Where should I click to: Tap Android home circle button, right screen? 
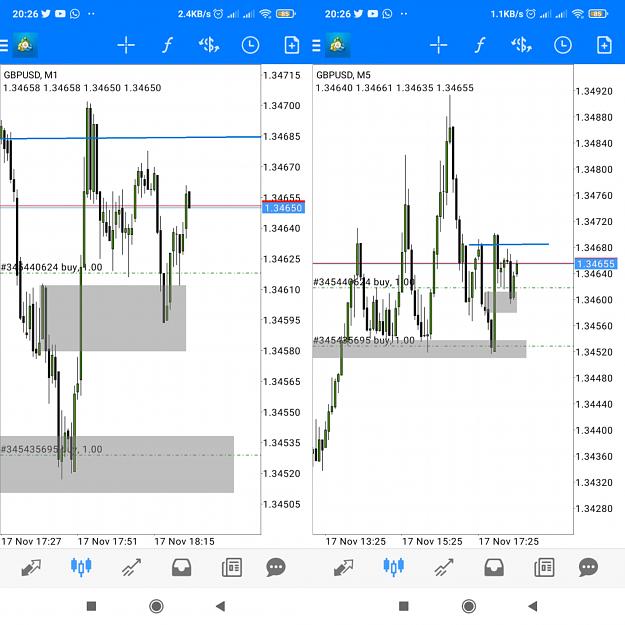click(469, 606)
